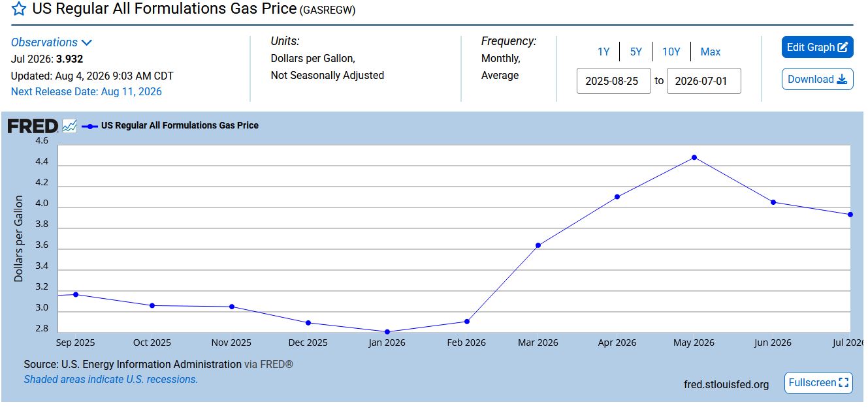Click the Jan 2026 lowest data point
Viewport: 868px width, 411px height.
(x=387, y=332)
